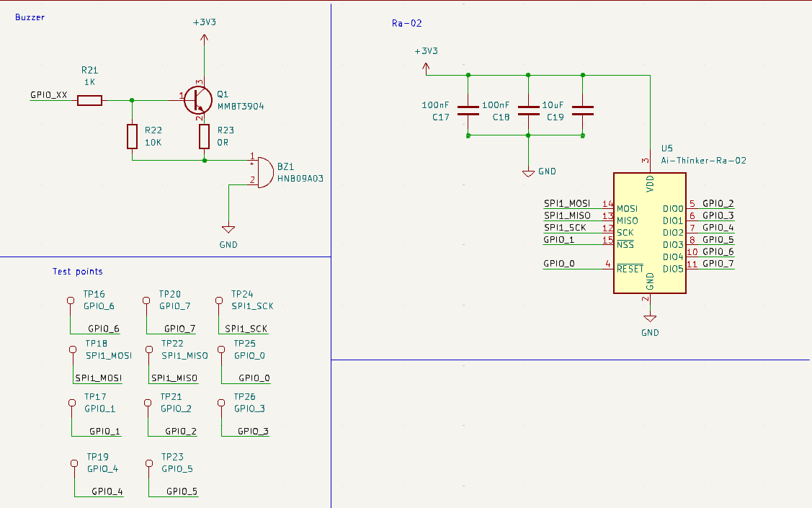Select the TP26 test point circle
The image size is (812, 508).
[221, 403]
